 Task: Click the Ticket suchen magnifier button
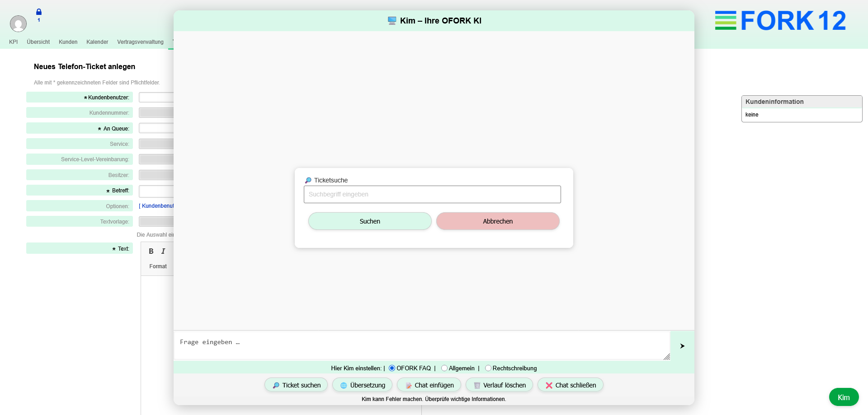pyautogui.click(x=296, y=385)
